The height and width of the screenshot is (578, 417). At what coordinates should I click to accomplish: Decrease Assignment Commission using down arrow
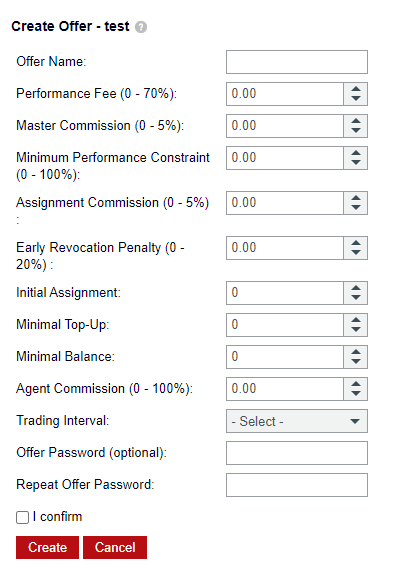click(x=356, y=208)
